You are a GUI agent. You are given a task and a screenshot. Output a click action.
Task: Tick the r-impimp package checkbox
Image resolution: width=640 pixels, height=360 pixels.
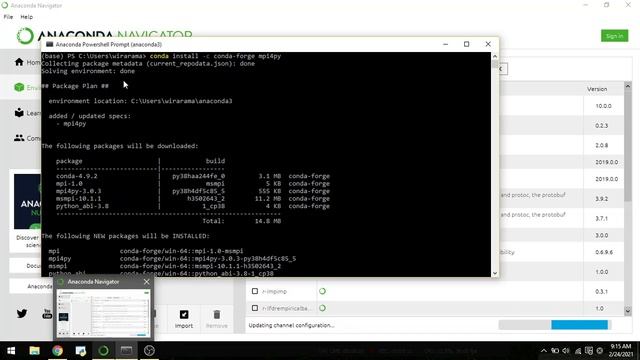(255, 291)
